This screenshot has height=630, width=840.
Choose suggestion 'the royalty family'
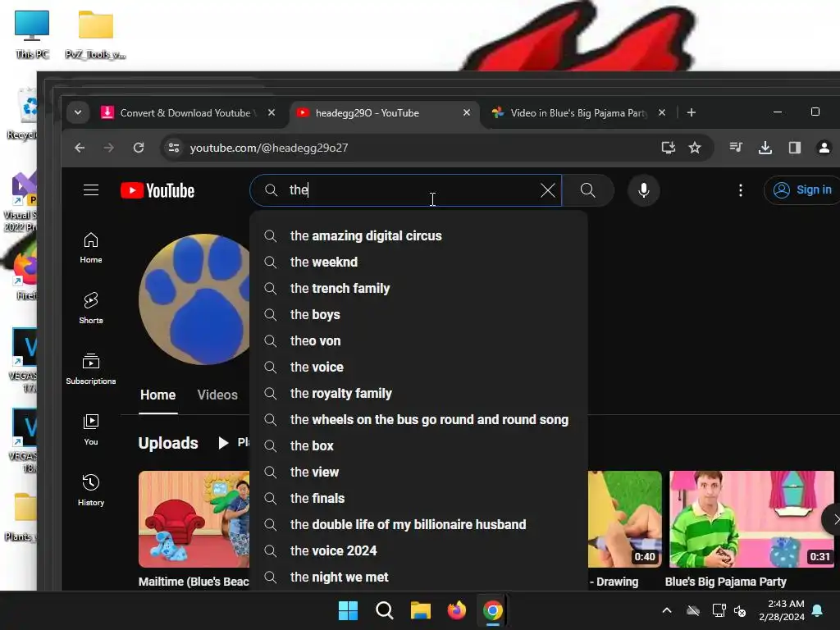pos(419,393)
